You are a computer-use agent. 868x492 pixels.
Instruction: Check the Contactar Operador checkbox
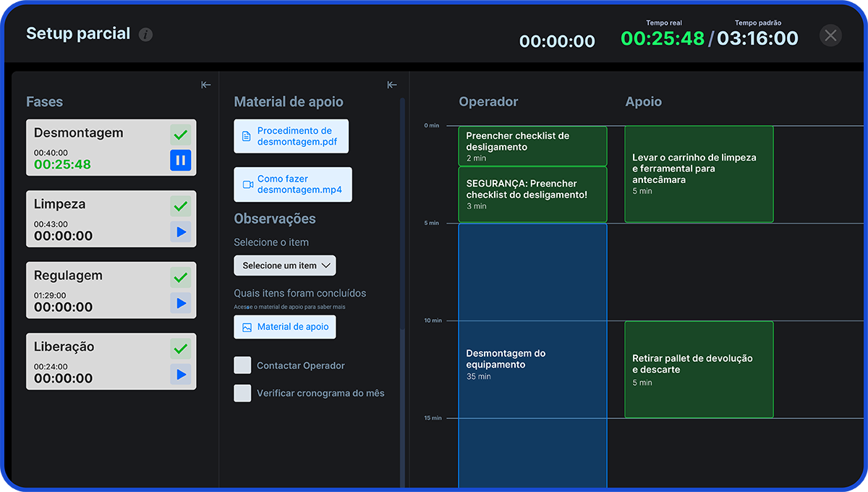[x=242, y=365]
